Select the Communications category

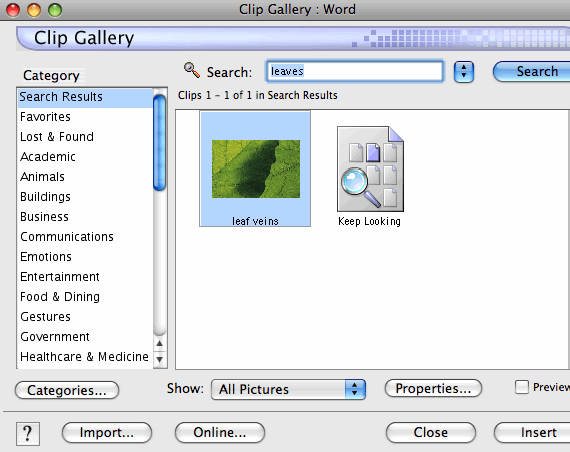coord(85,237)
